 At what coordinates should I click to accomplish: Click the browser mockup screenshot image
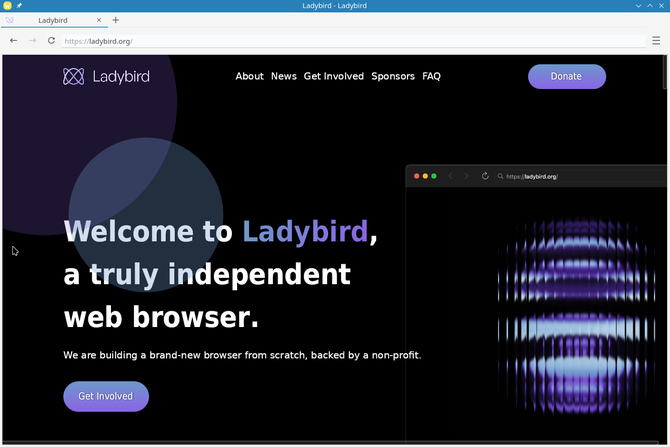[x=536, y=302]
